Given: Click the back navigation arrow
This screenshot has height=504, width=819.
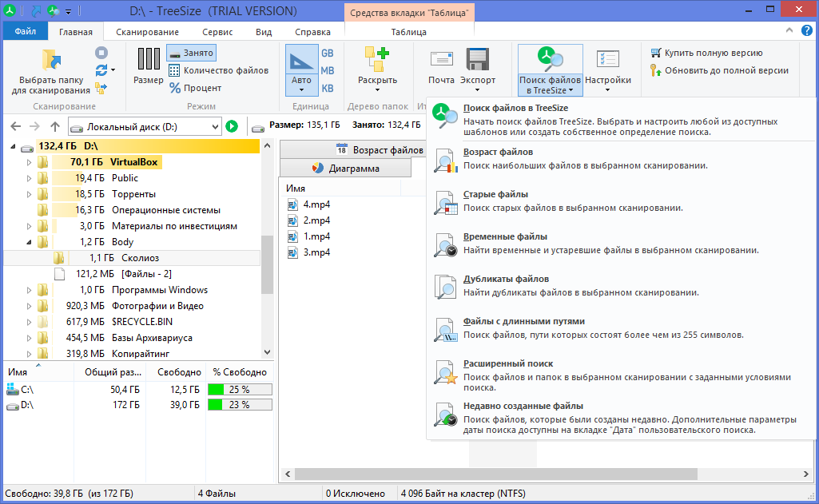Looking at the screenshot, I should point(16,126).
